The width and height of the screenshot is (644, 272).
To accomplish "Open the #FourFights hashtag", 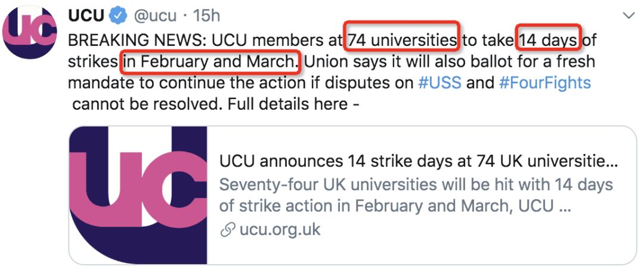I will pos(544,82).
